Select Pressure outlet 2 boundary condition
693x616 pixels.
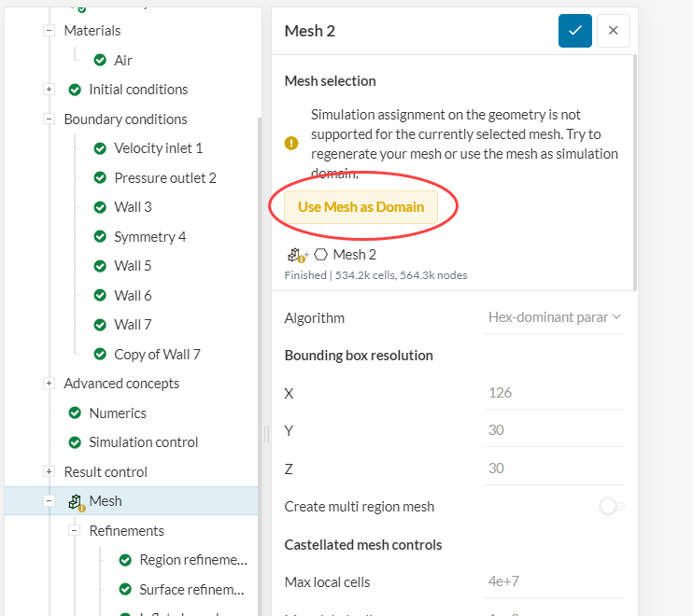click(164, 178)
